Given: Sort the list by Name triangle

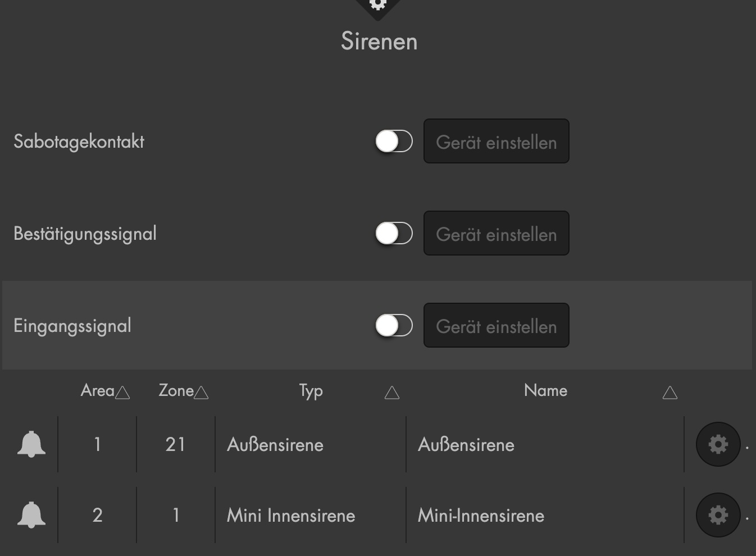Looking at the screenshot, I should tap(670, 393).
